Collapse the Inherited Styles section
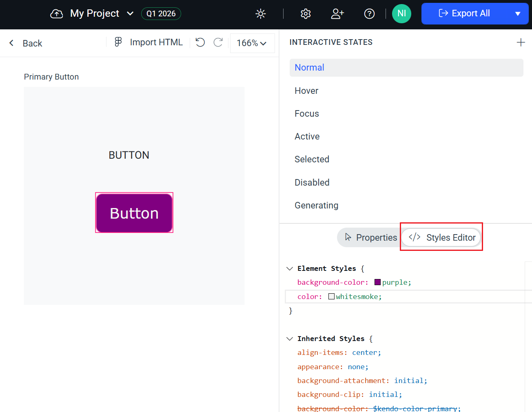Screen dimensions: 532x412 pos(290,339)
